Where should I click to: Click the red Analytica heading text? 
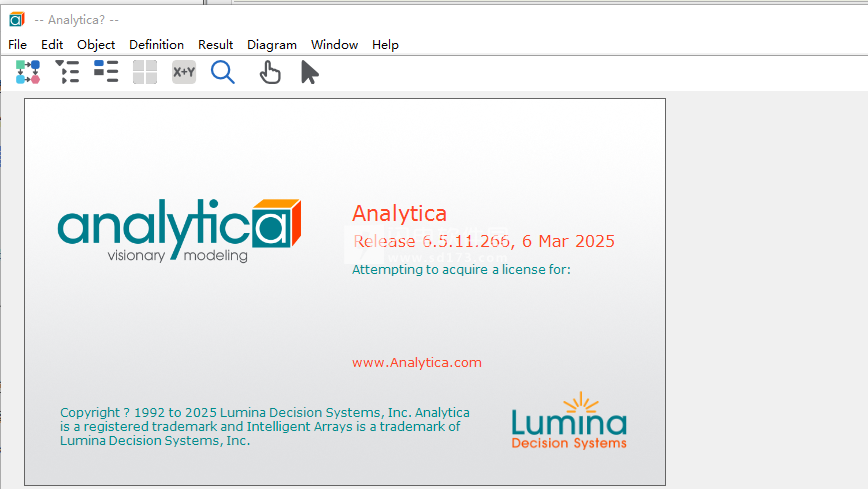pyautogui.click(x=399, y=214)
